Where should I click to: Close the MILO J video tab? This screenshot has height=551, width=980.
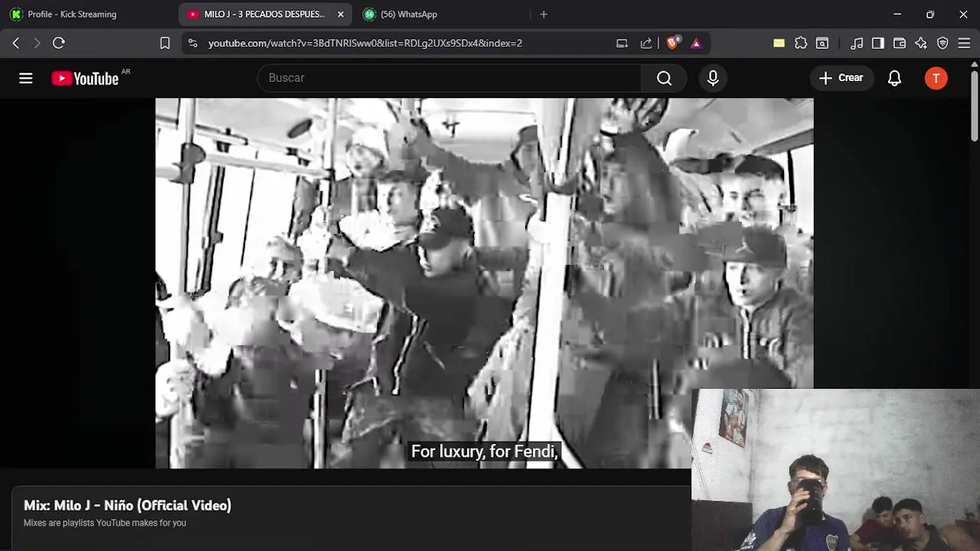coord(341,14)
